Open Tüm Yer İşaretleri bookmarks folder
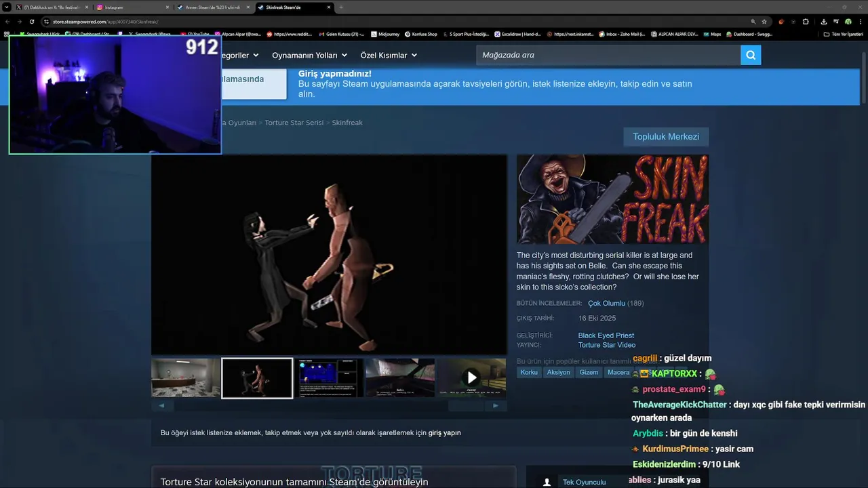Image resolution: width=868 pixels, height=488 pixels. 844,34
